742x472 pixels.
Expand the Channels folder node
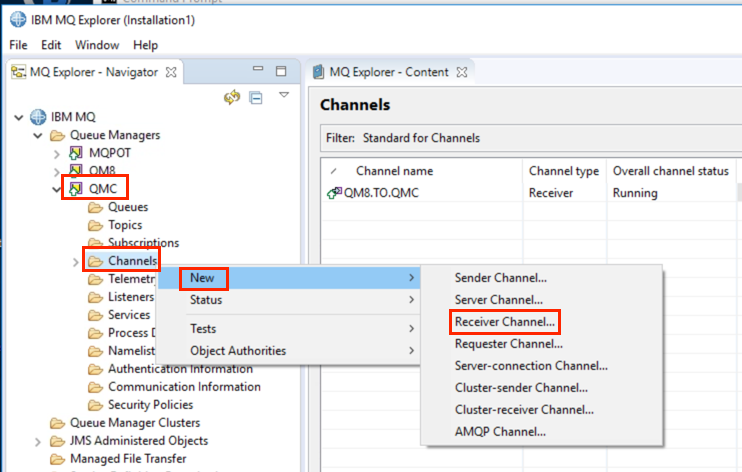[x=76, y=262]
